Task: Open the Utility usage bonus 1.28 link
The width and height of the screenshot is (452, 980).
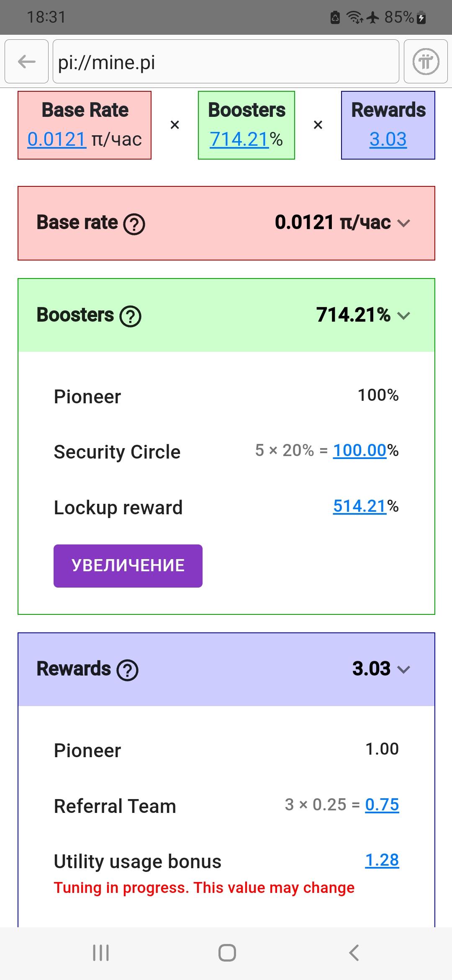Action: (382, 860)
